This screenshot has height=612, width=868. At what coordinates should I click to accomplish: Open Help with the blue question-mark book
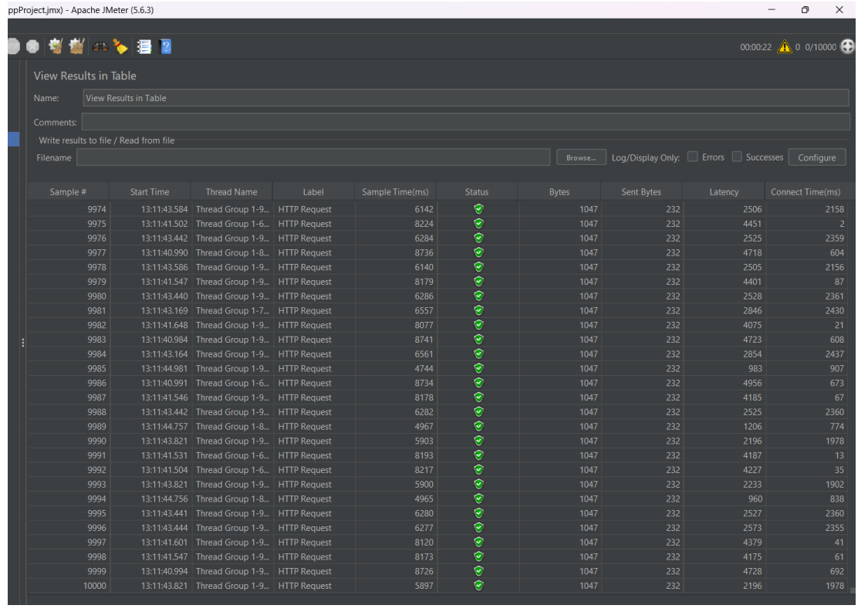(166, 46)
